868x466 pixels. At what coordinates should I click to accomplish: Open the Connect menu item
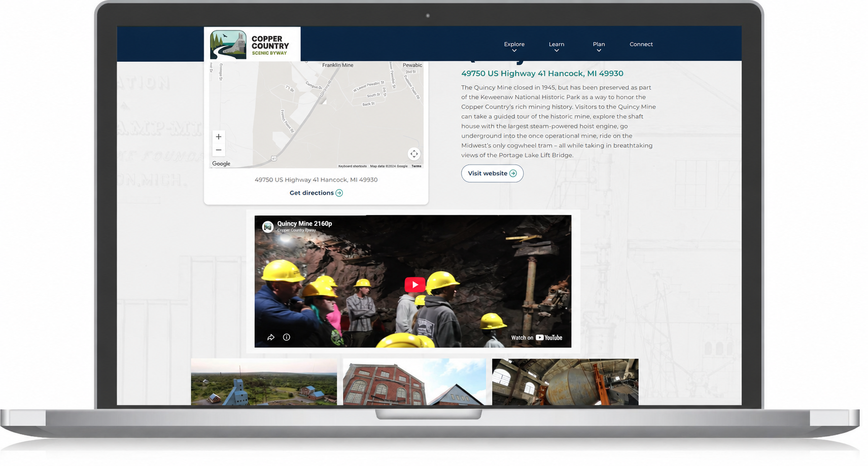click(x=641, y=44)
